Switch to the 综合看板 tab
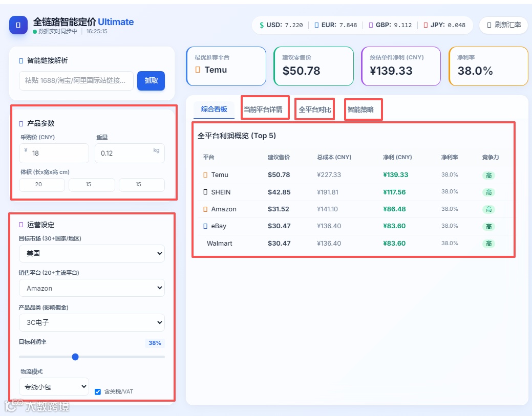Viewport: 532px width, 416px height. [x=214, y=109]
